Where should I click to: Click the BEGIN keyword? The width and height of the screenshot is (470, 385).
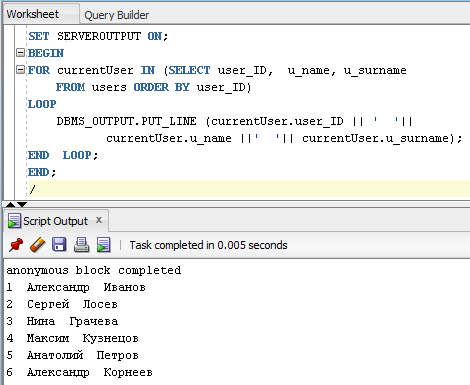click(46, 53)
